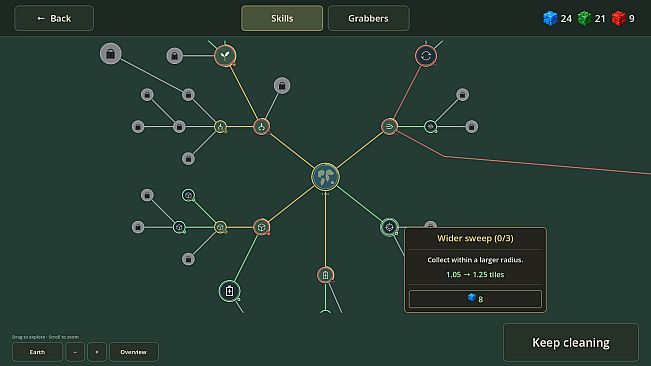
Task: Click the locked node diagonally below yellow-ringed cube node
Action: [x=188, y=259]
